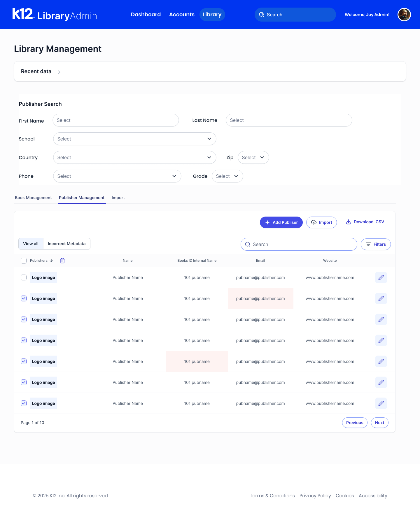Open the Filters button
Image resolution: width=420 pixels, height=513 pixels.
376,244
